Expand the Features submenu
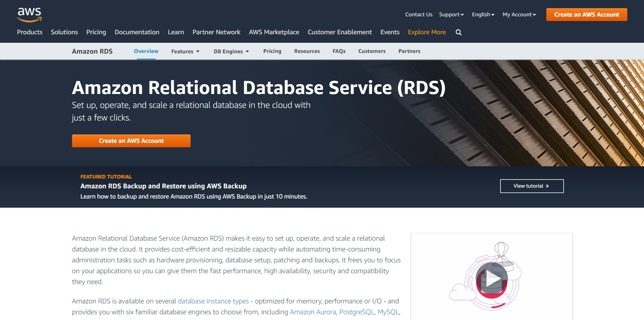The image size is (644, 320). pos(185,51)
